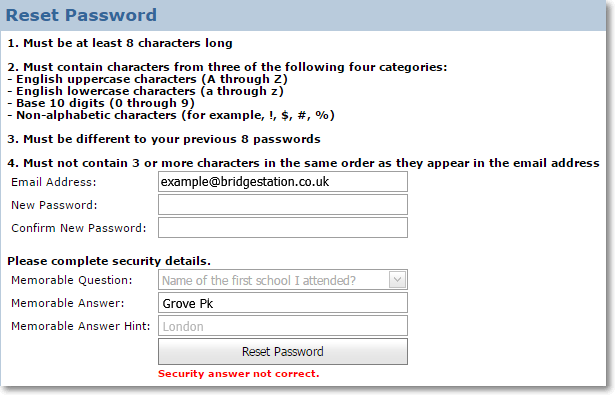
Task: Click the New Password label text
Action: tap(54, 205)
